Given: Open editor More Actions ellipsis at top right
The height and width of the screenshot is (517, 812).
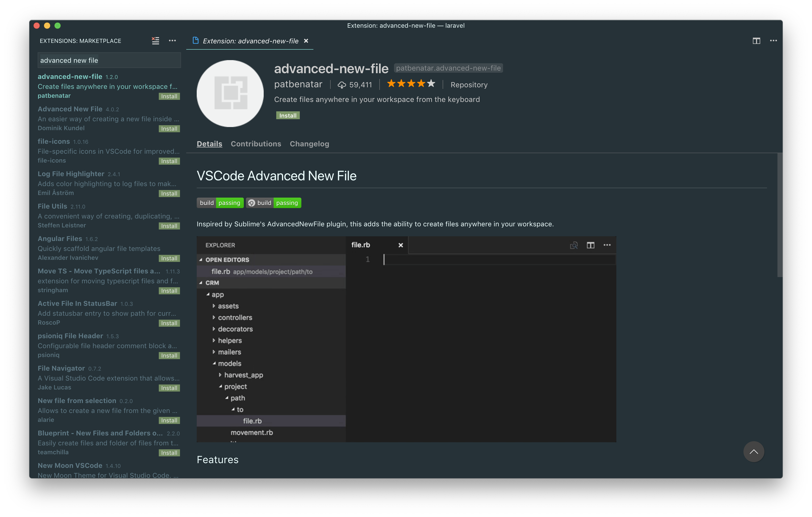Looking at the screenshot, I should tap(773, 41).
